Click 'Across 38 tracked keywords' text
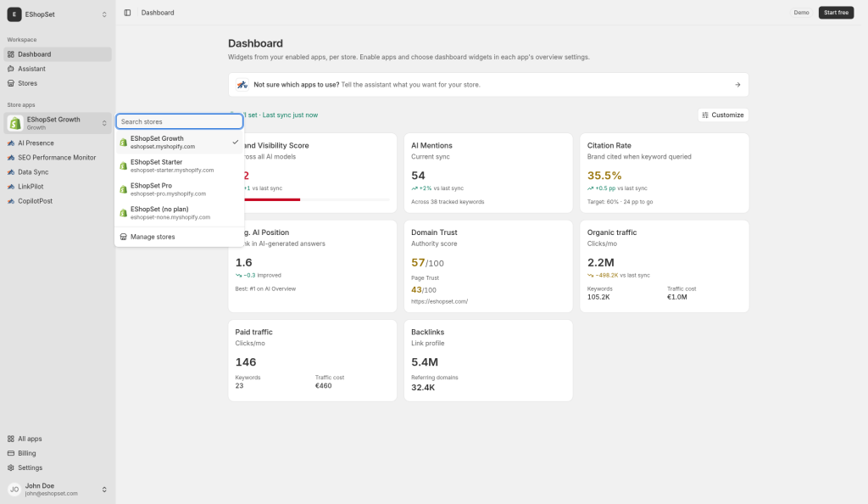Image resolution: width=868 pixels, height=504 pixels. click(448, 202)
